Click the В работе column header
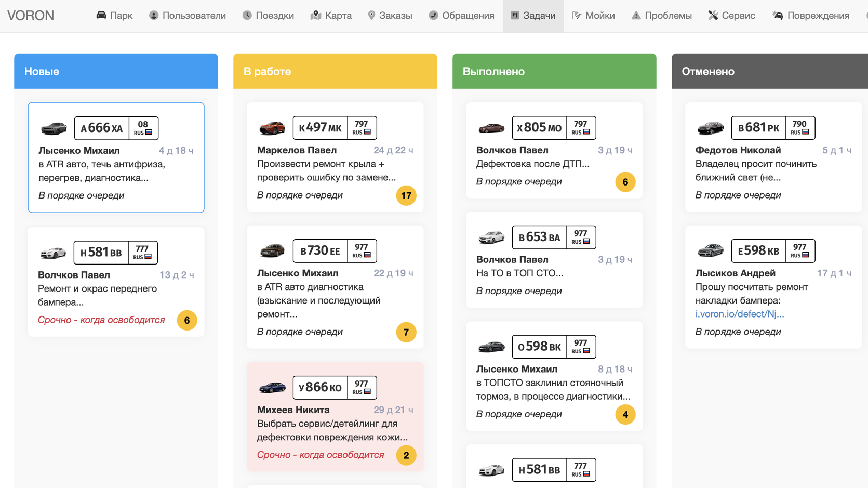This screenshot has height=488, width=868. point(335,71)
